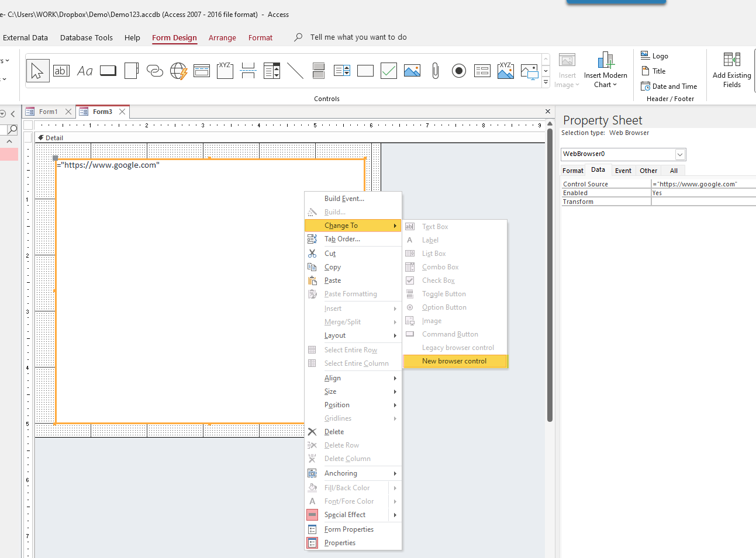
Task: Click the form design vertical scrollbar
Action: 550,275
